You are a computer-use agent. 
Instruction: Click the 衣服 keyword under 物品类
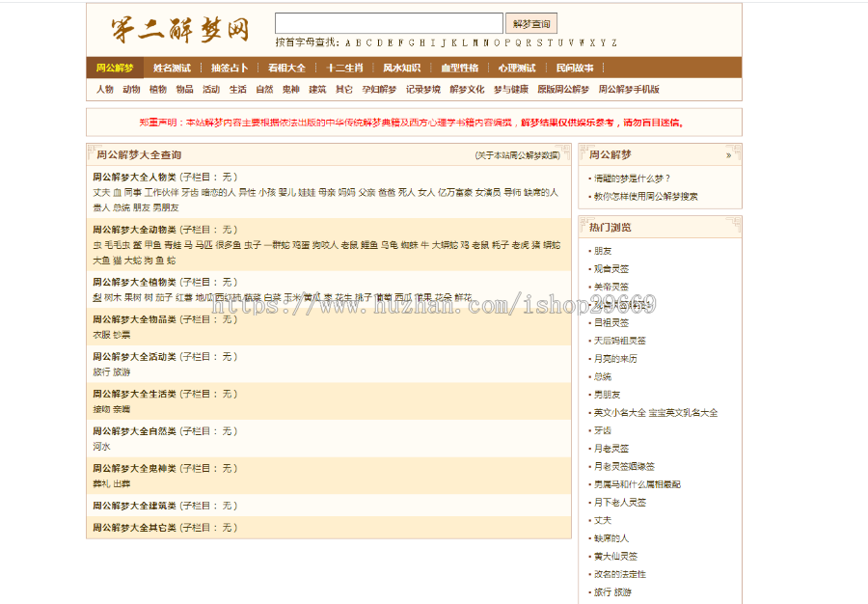101,335
